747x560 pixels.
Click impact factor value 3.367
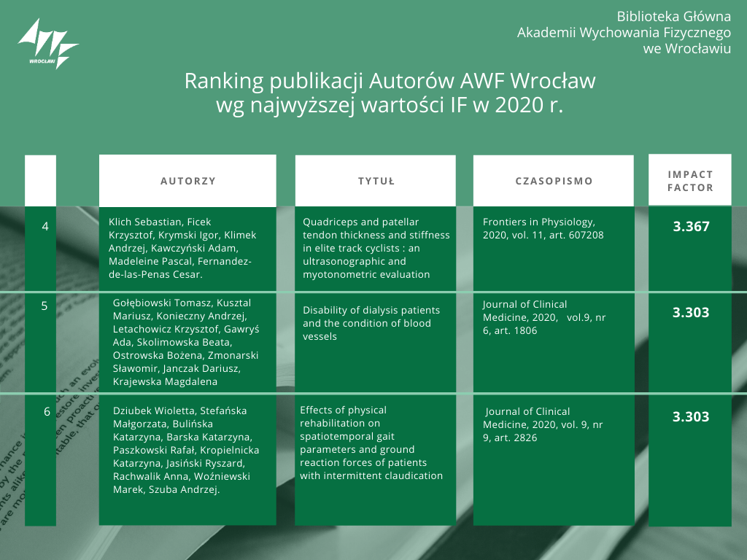[691, 226]
